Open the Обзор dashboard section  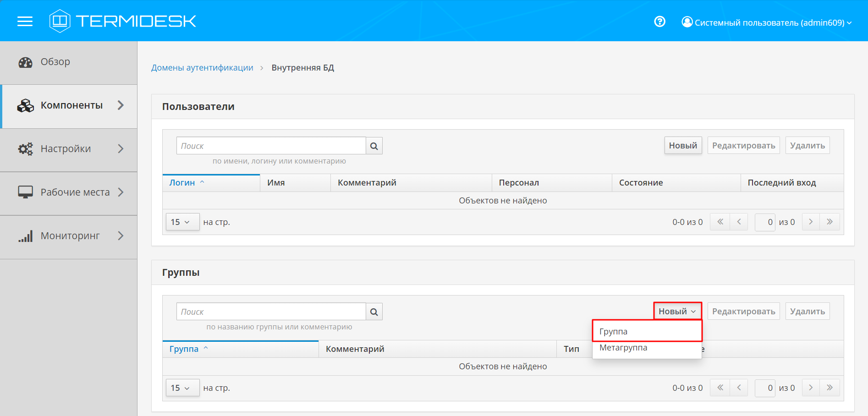[x=55, y=62]
